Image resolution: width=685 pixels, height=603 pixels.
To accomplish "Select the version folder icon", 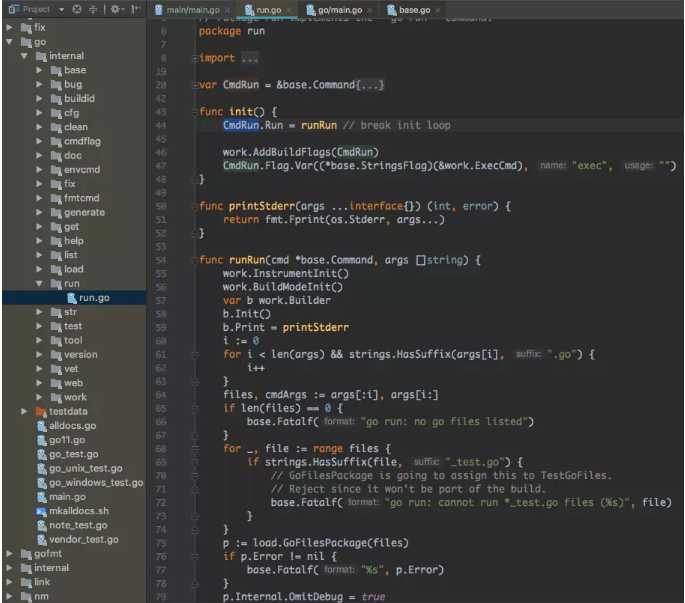I will (56, 355).
